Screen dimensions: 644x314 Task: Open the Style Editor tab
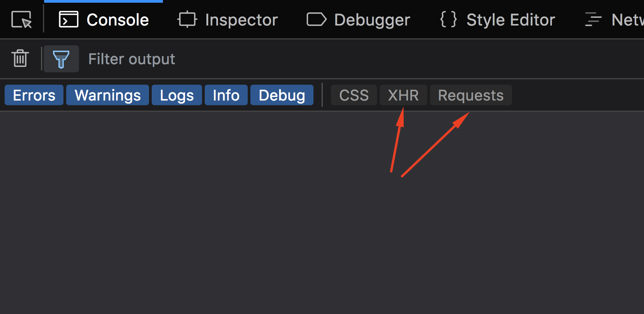click(498, 19)
